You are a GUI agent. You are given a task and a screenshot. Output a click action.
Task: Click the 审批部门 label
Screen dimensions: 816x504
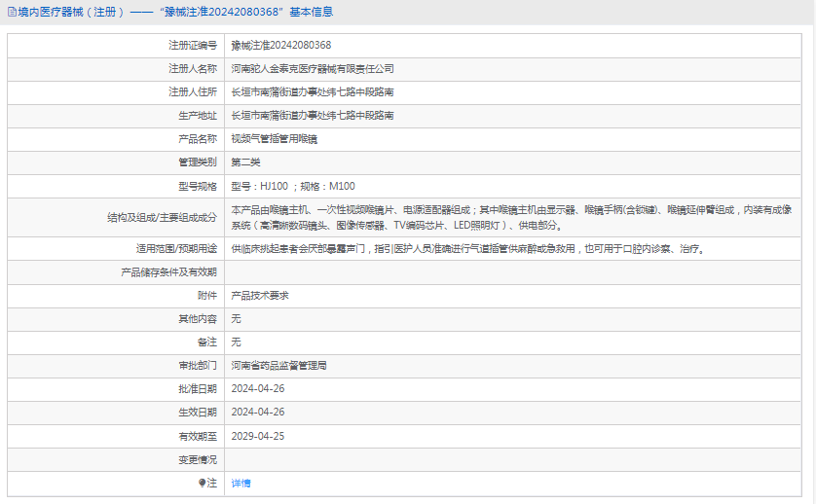point(198,366)
